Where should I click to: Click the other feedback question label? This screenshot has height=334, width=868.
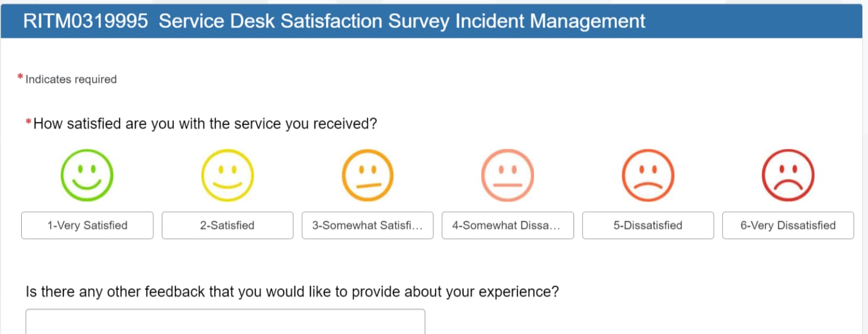tap(292, 292)
